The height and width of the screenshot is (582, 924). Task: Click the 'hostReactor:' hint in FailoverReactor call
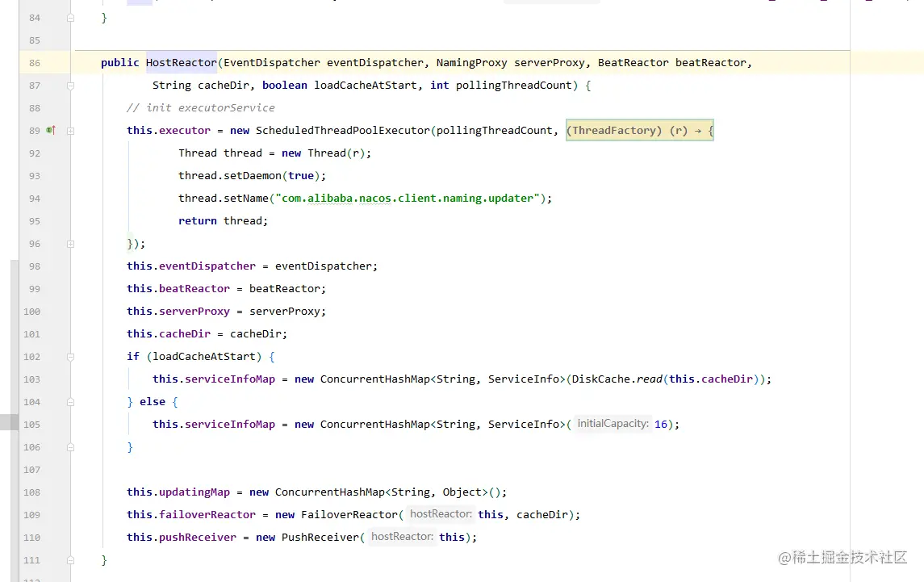[x=441, y=514]
